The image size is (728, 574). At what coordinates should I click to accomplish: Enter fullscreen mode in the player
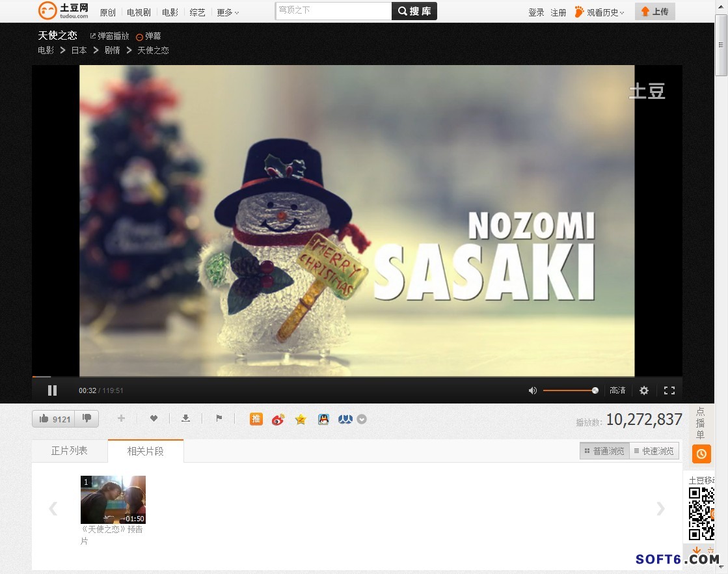click(669, 390)
